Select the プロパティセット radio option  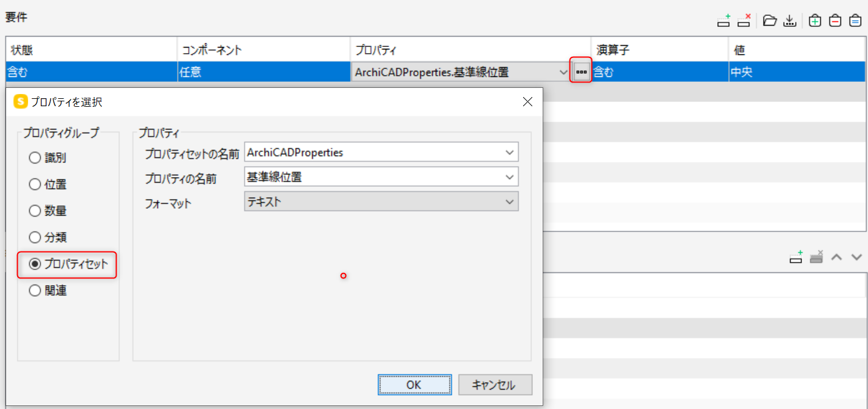pyautogui.click(x=68, y=264)
